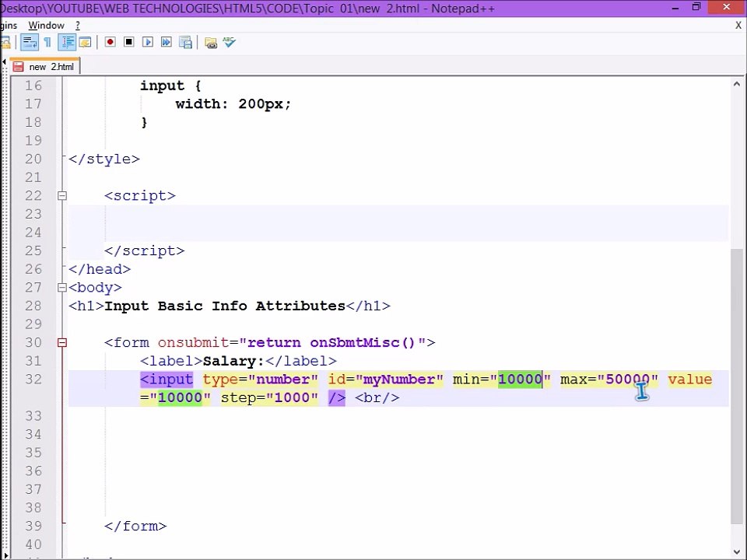The image size is (747, 560).
Task: Collapse the form block fold marker
Action: tap(62, 342)
